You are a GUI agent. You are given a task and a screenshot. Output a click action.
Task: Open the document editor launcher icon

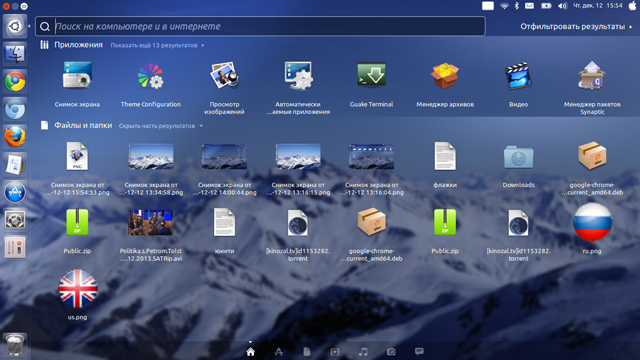15,164
